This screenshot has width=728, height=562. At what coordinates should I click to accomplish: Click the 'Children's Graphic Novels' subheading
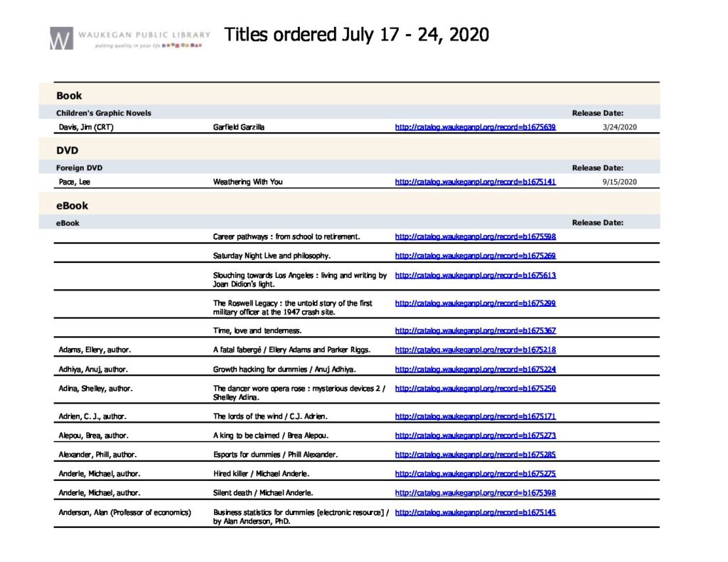click(104, 113)
